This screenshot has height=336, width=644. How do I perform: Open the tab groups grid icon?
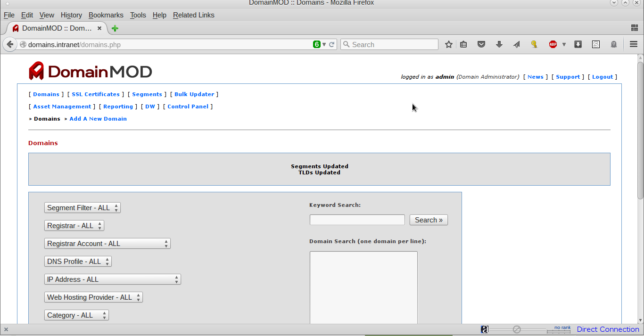tap(635, 28)
